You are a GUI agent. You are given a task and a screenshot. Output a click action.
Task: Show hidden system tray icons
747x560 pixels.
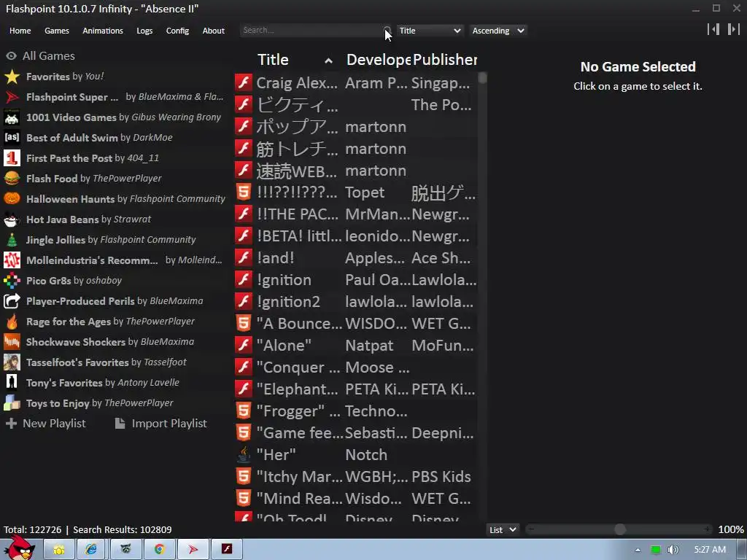(638, 550)
